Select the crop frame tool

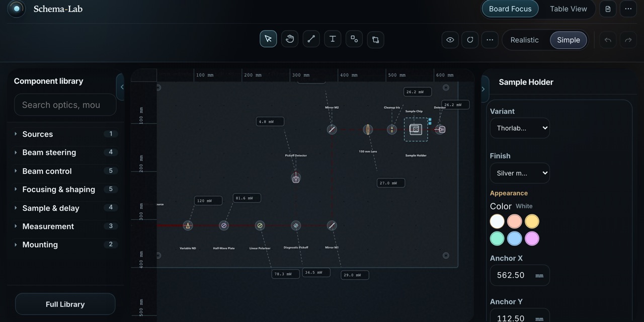point(376,39)
